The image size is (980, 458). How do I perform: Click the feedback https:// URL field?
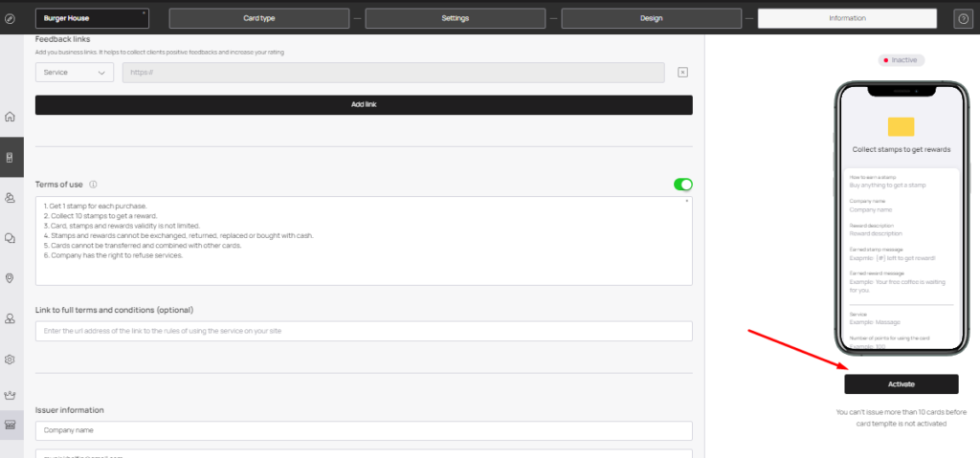pyautogui.click(x=393, y=73)
